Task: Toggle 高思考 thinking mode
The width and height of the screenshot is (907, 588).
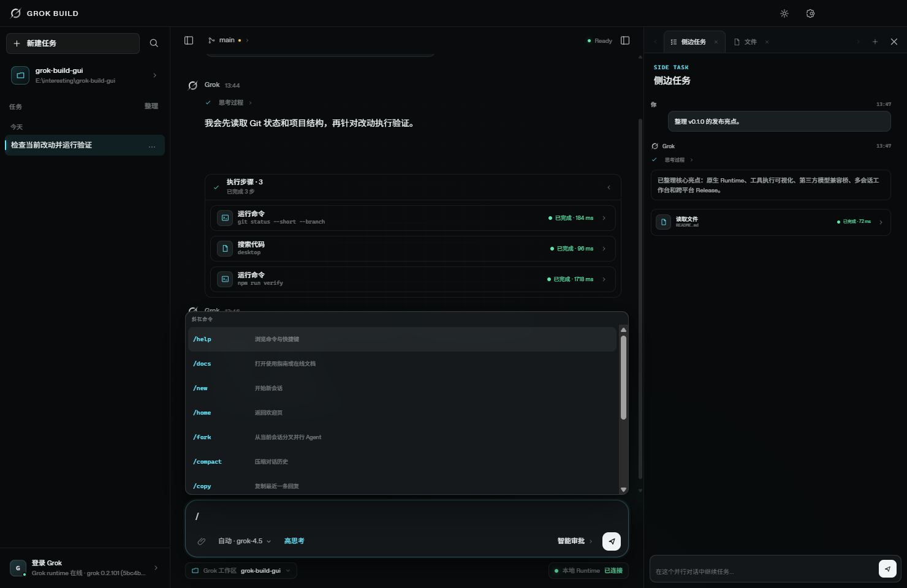Action: [x=294, y=541]
